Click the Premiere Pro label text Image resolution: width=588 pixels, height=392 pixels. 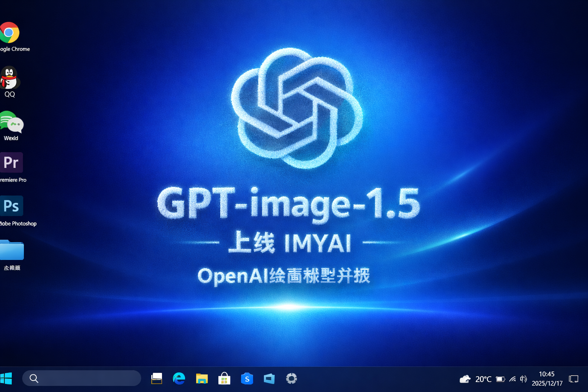pos(13,180)
